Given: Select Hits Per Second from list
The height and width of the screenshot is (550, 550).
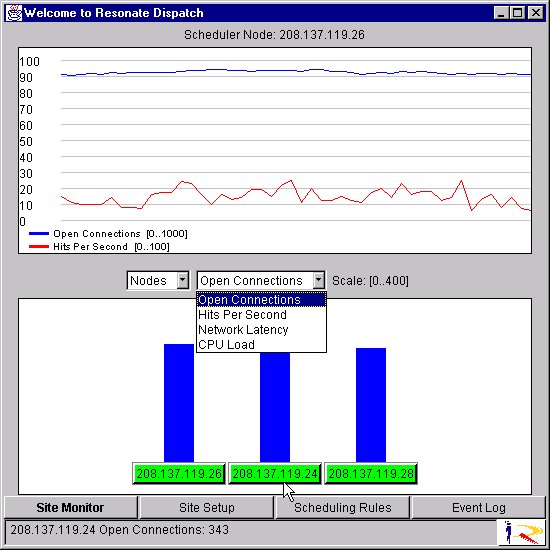Looking at the screenshot, I should click(261, 315).
